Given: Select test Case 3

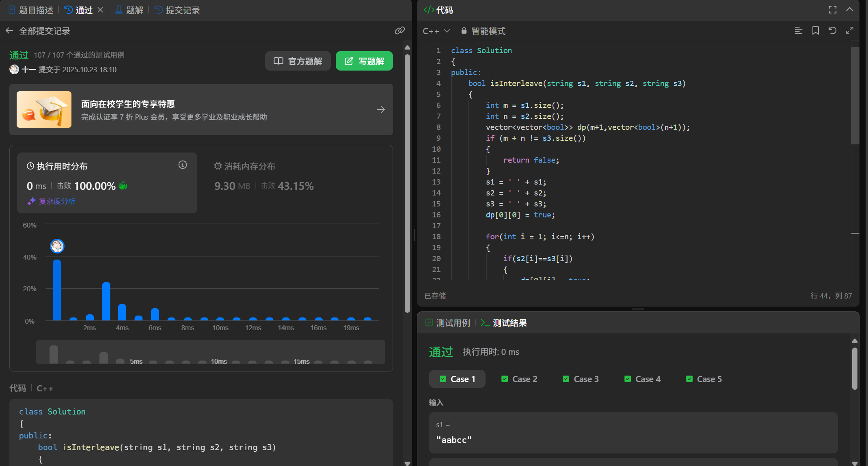Looking at the screenshot, I should coord(581,379).
